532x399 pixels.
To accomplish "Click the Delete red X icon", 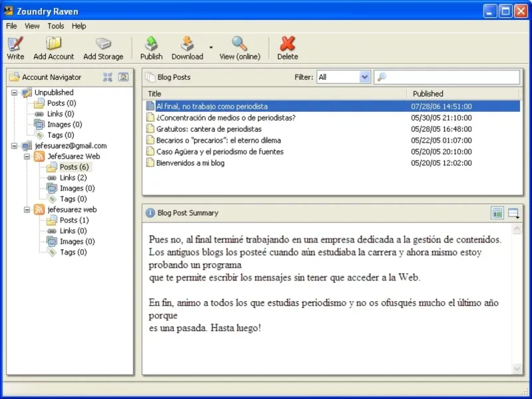I will tap(287, 43).
